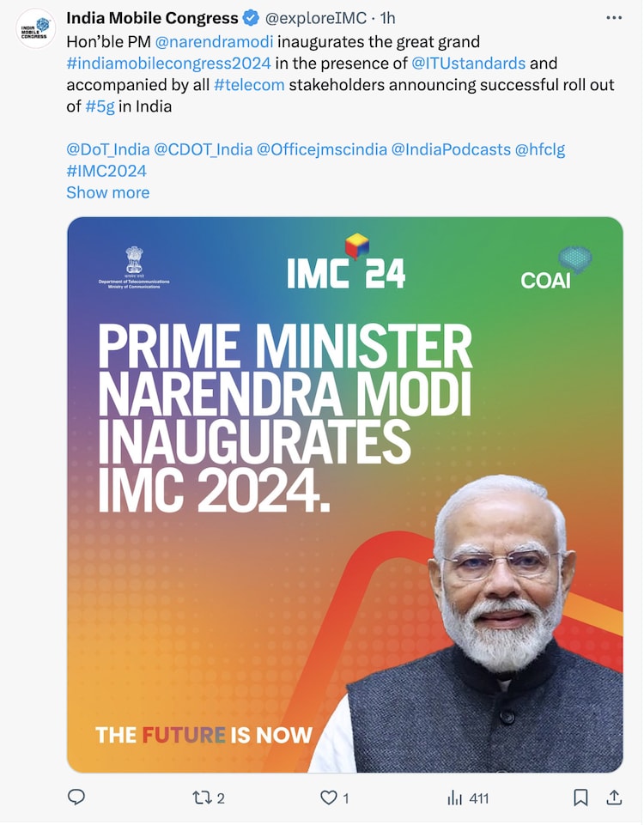This screenshot has width=644, height=825.
Task: Open view analytics bar-chart icon
Action: tap(455, 798)
